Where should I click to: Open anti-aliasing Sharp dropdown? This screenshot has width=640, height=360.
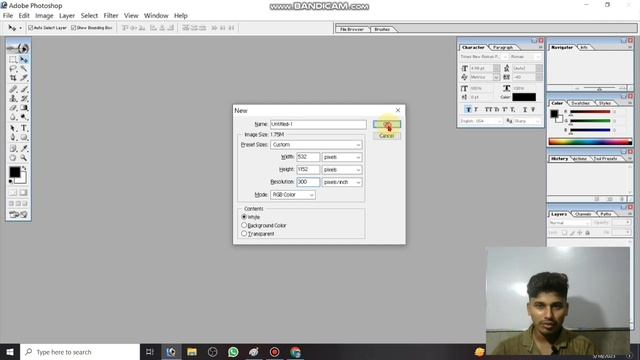527,121
